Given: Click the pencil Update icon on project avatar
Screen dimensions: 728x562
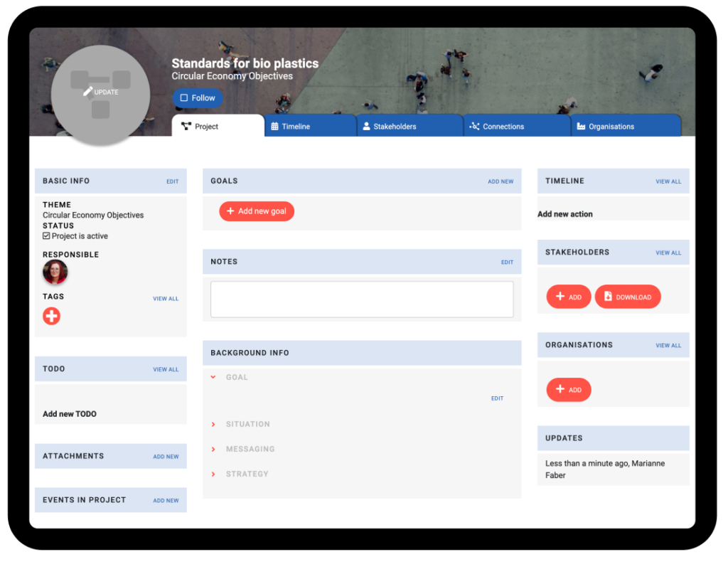Looking at the screenshot, I should tap(87, 92).
